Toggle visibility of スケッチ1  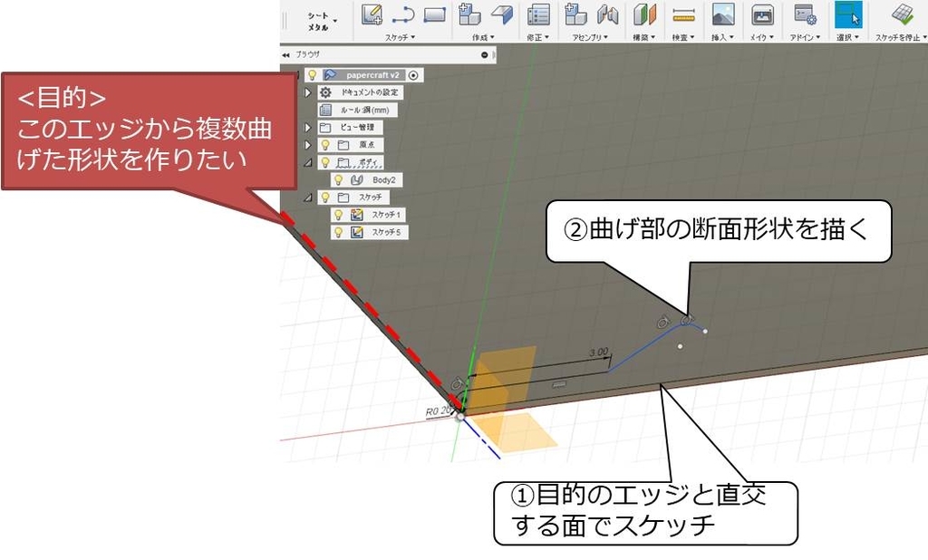(x=338, y=216)
